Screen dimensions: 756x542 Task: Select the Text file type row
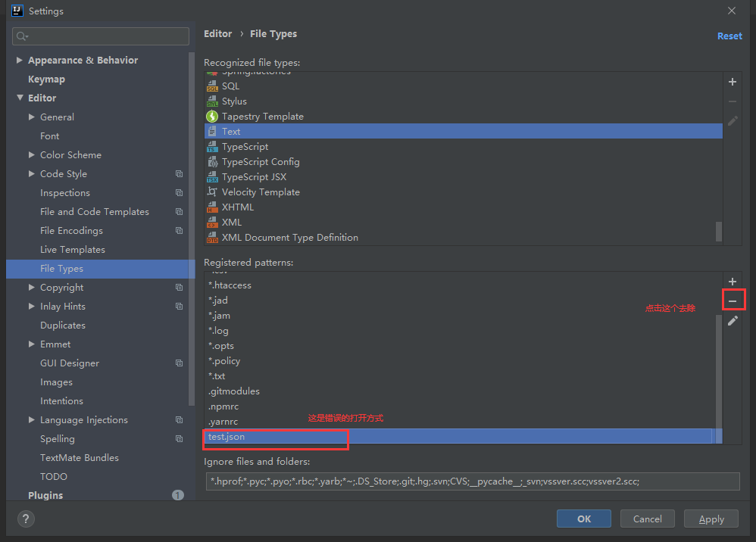[x=464, y=132]
